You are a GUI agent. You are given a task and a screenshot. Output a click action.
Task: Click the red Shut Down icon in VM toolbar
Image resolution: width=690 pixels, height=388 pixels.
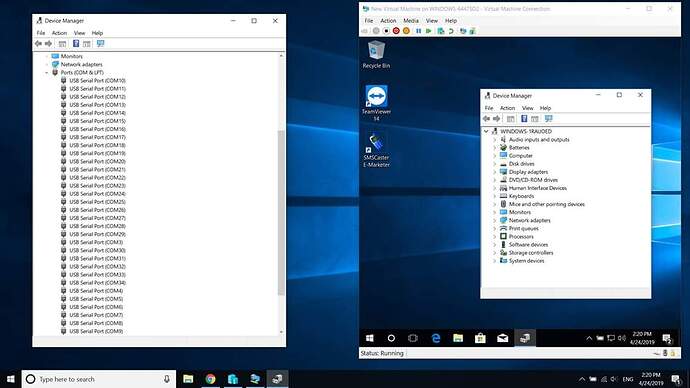tap(396, 31)
